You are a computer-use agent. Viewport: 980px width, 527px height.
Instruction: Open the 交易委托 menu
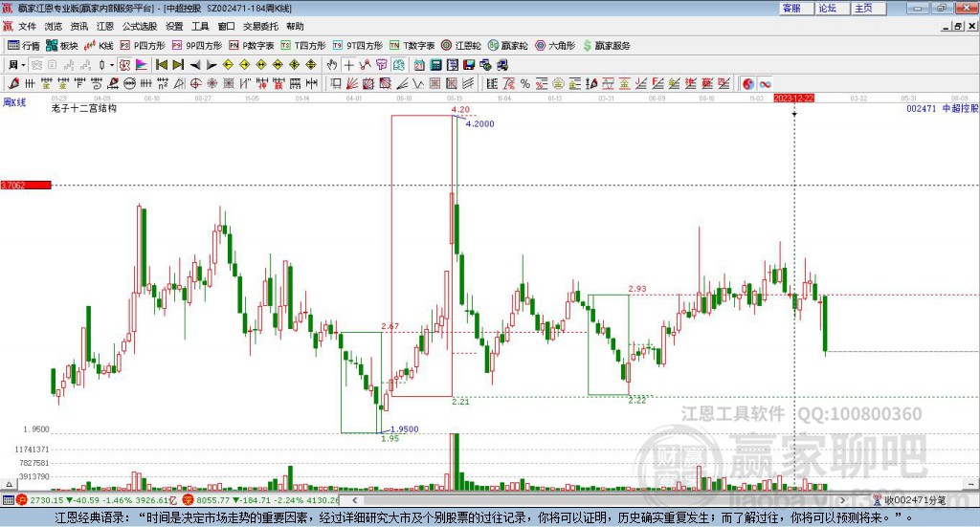[260, 26]
